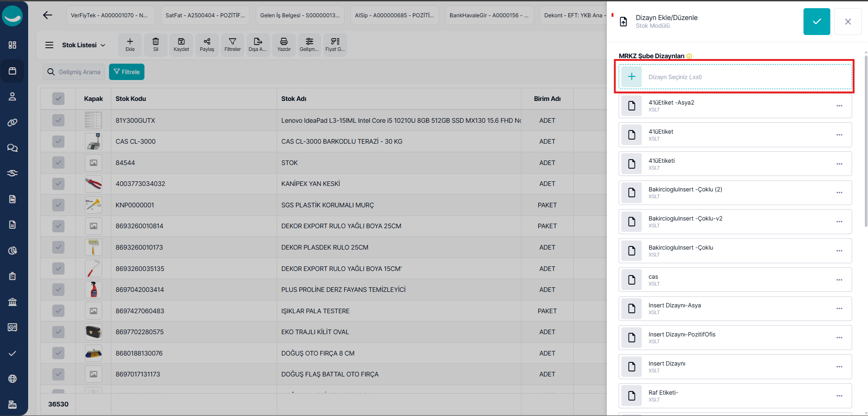Toggle the select-all checkbox in table header
The image size is (868, 416).
click(58, 99)
